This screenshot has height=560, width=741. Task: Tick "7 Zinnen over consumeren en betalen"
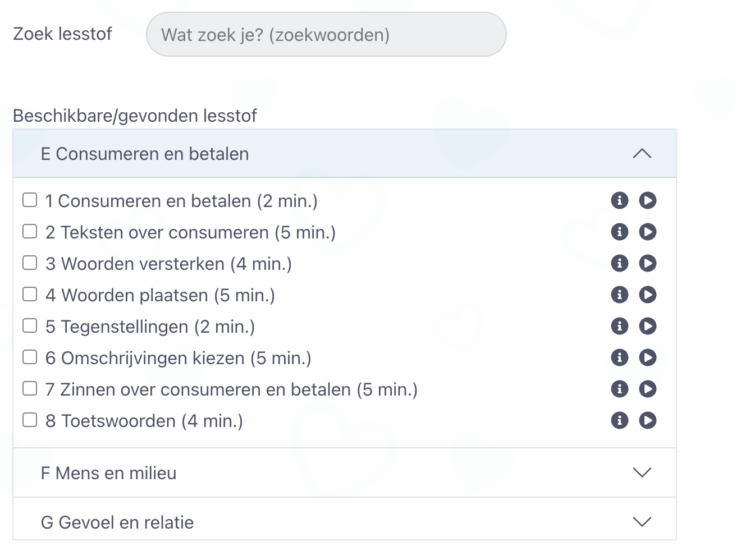tap(29, 388)
